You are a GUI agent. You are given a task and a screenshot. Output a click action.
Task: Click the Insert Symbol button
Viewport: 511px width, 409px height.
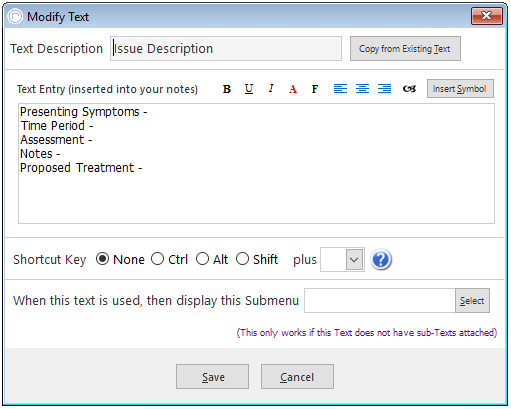click(x=460, y=89)
